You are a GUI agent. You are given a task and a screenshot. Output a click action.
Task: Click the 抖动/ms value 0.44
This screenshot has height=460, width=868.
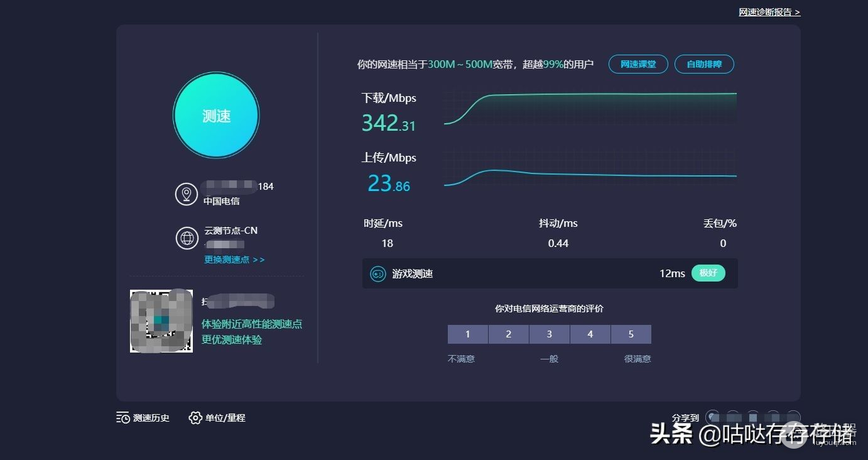click(x=558, y=243)
